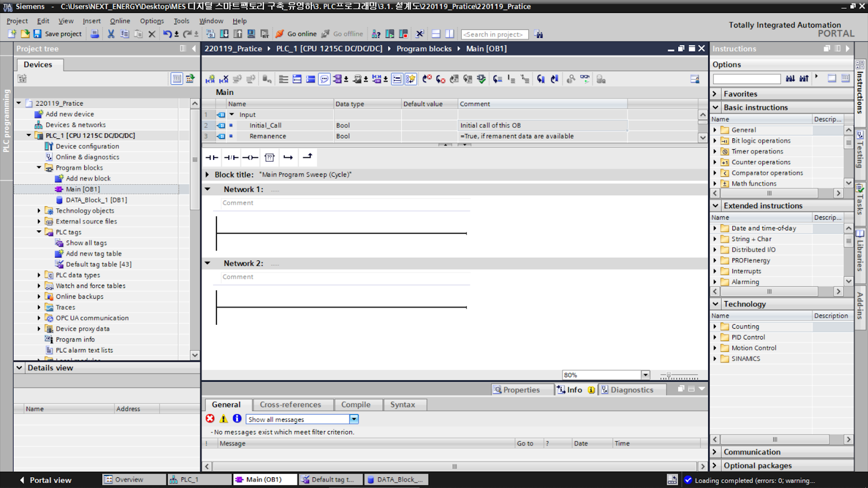Click the Close branch icon in favorites
This screenshot has width=868, height=488.
click(307, 157)
